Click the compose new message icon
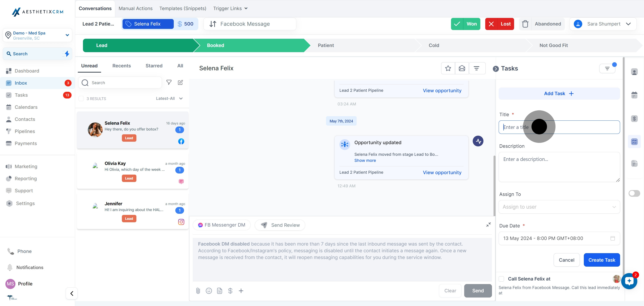The image size is (644, 306). [180, 83]
